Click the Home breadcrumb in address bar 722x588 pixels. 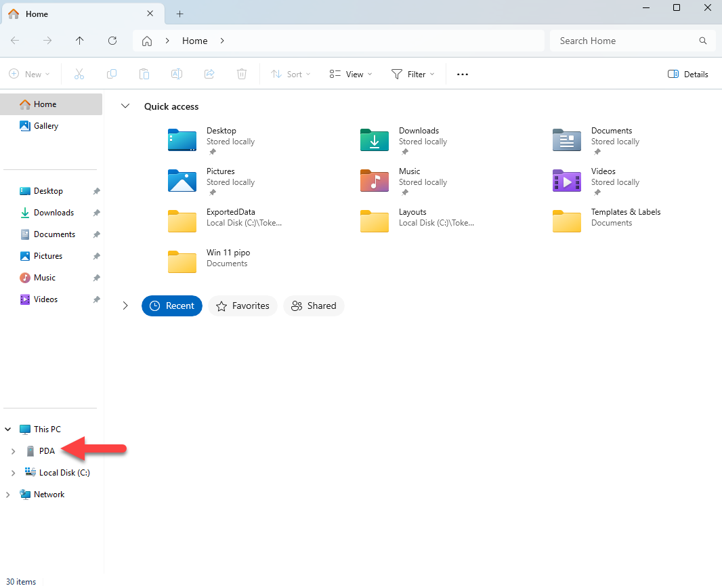pyautogui.click(x=195, y=41)
